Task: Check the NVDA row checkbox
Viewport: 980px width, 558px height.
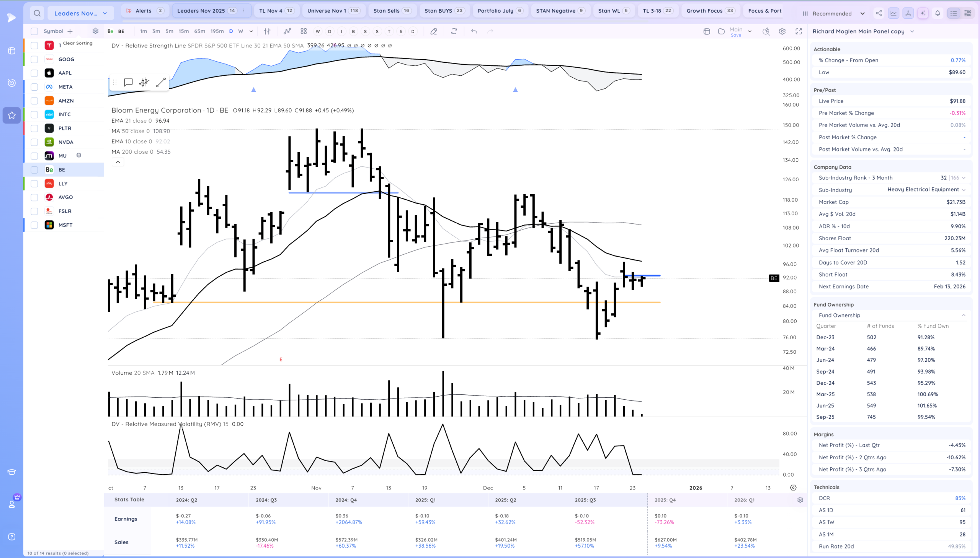Action: [x=34, y=142]
